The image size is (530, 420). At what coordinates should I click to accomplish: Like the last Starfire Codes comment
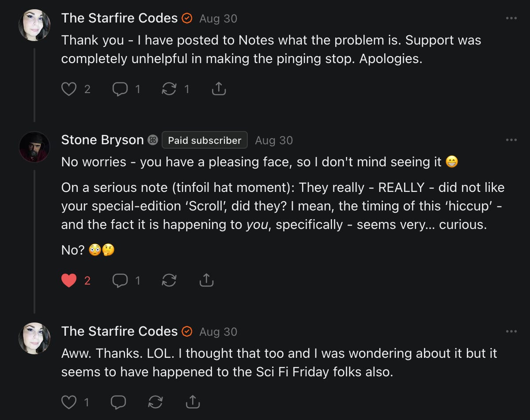[x=68, y=402]
